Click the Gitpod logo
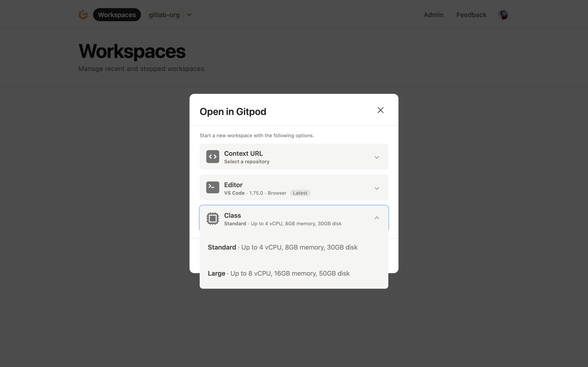 83,14
